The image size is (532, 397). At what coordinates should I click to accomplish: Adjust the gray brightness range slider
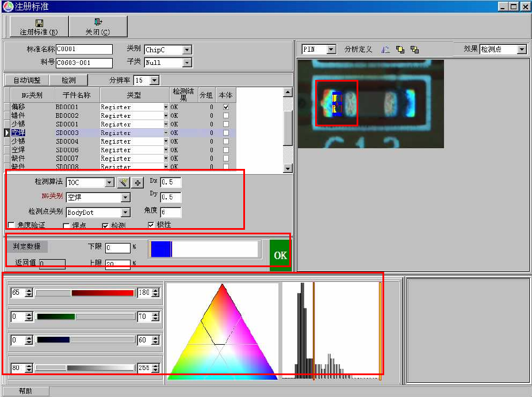point(85,368)
